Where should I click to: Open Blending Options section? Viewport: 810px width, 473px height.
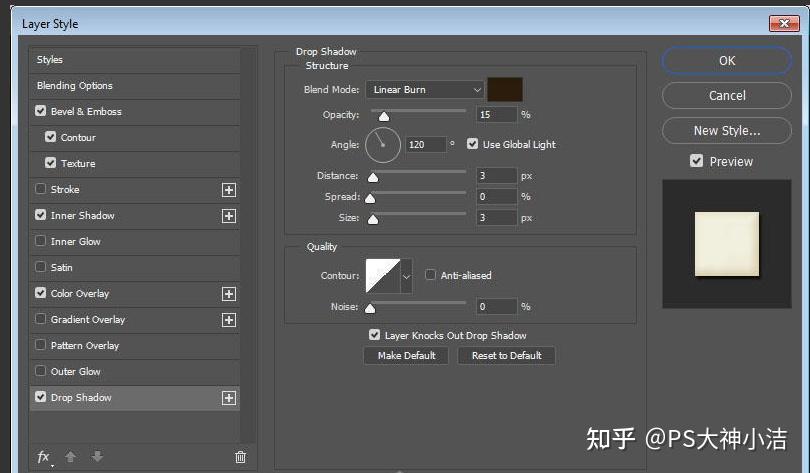pyautogui.click(x=135, y=86)
